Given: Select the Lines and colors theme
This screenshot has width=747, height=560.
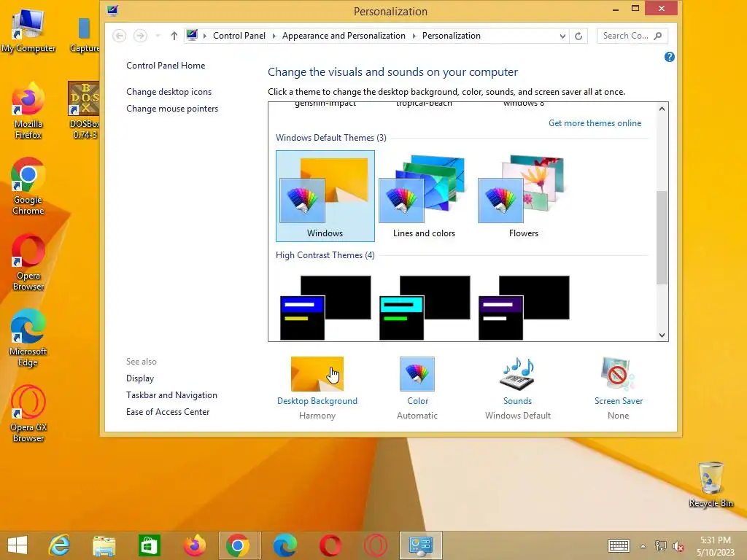Looking at the screenshot, I should (424, 196).
